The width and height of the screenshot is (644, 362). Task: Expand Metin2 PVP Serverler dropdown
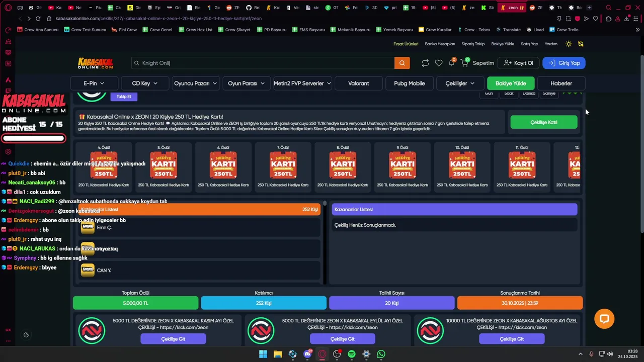tap(302, 83)
